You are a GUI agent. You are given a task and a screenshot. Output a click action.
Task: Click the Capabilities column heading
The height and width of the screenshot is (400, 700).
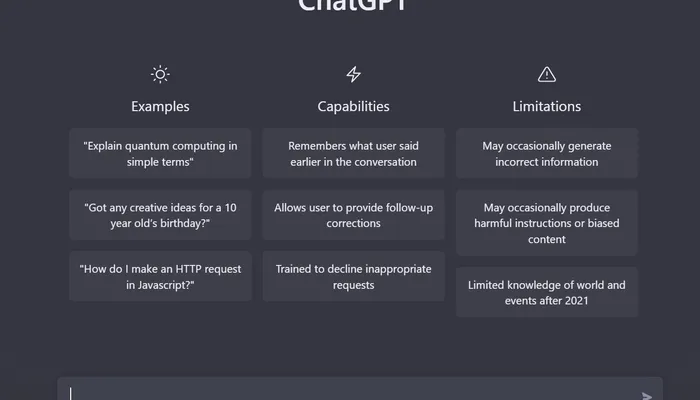coord(353,106)
